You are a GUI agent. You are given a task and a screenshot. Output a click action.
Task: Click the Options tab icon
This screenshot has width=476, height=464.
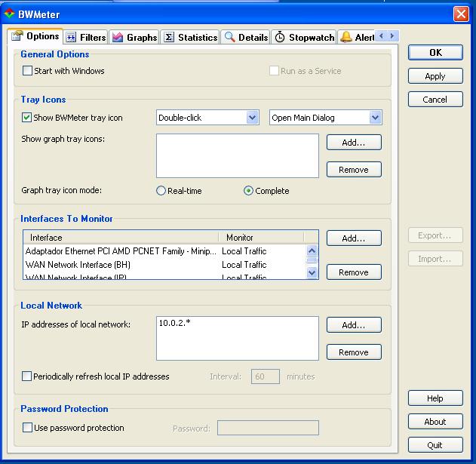(x=17, y=35)
